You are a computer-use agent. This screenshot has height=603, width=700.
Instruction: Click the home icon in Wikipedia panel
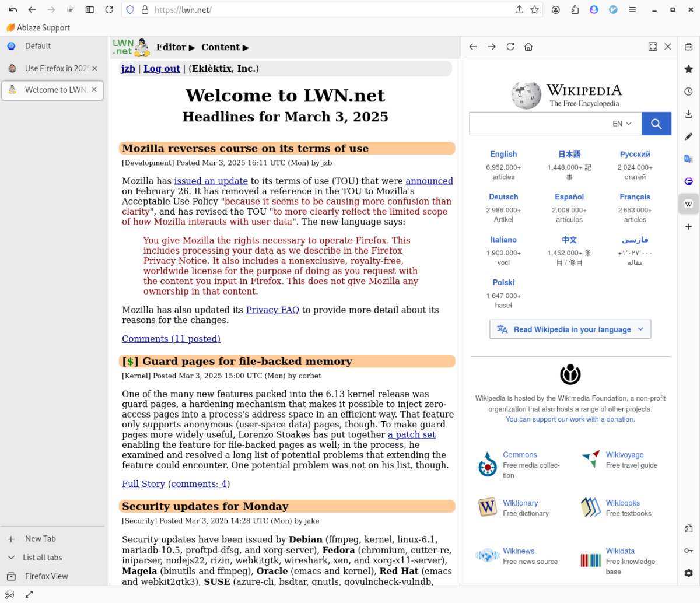(x=528, y=47)
